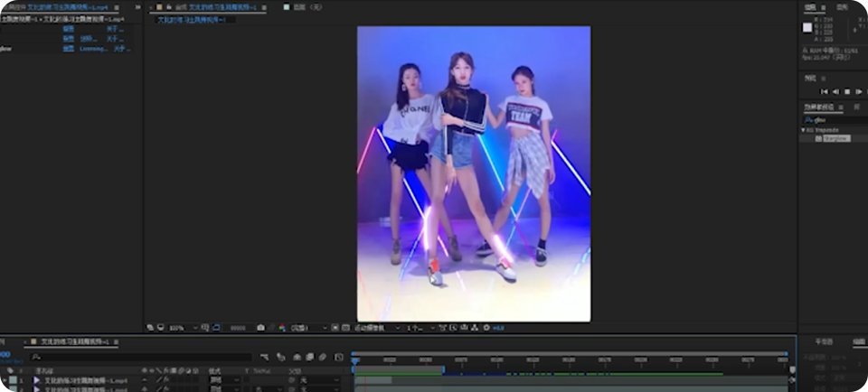Jump to first frame in the Preview panel
This screenshot has width=868, height=392.
825,92
